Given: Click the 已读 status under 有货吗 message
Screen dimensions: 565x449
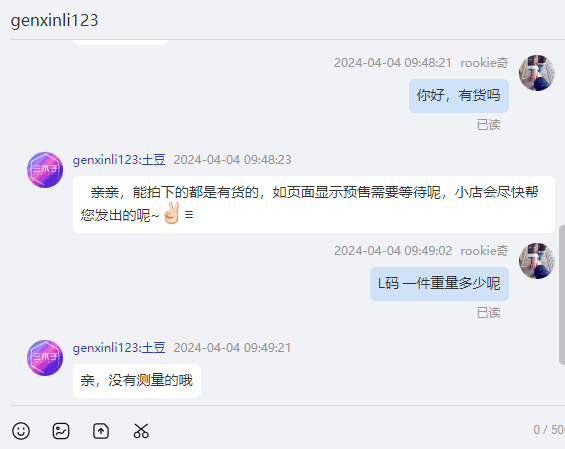Looking at the screenshot, I should point(489,125).
